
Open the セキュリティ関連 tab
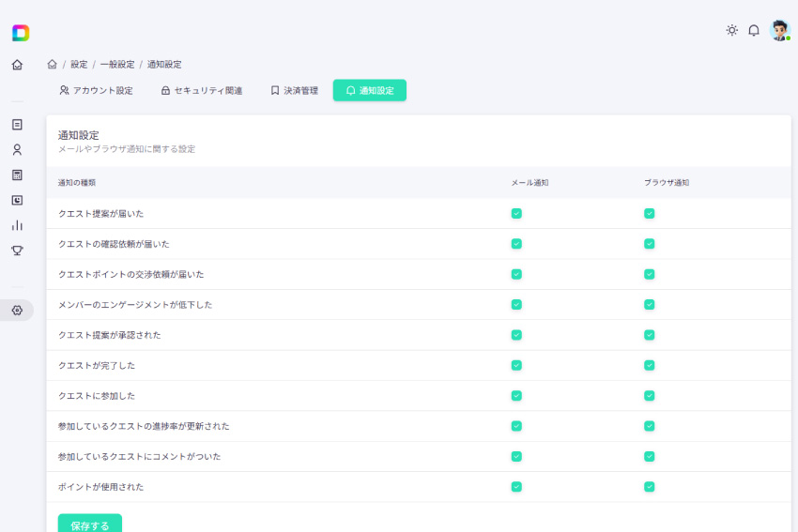pos(202,90)
